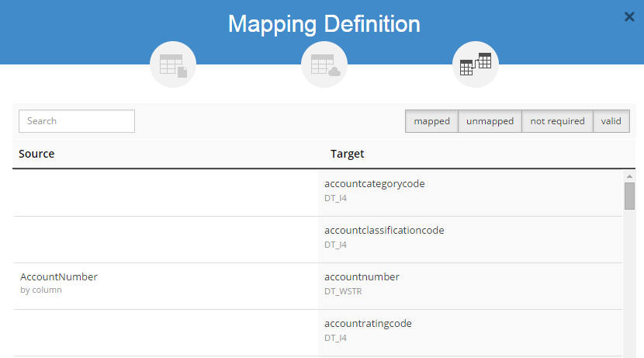The height and width of the screenshot is (358, 644).
Task: Toggle the valid filter
Action: 611,121
